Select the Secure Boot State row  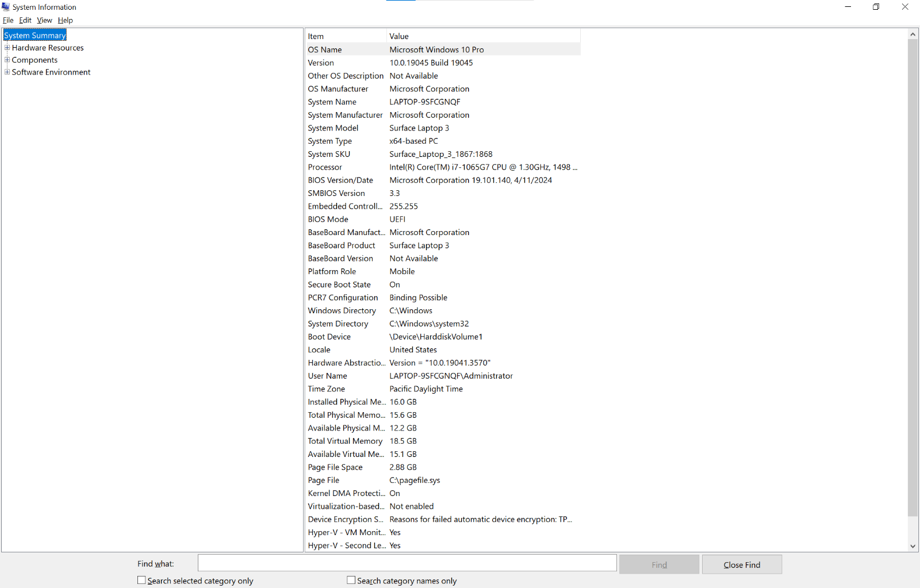click(x=443, y=285)
